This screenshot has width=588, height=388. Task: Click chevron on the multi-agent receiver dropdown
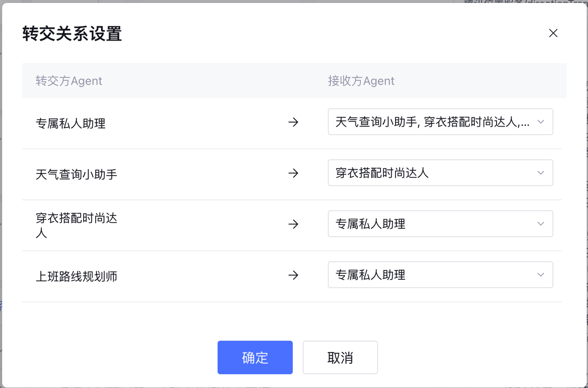click(x=541, y=122)
